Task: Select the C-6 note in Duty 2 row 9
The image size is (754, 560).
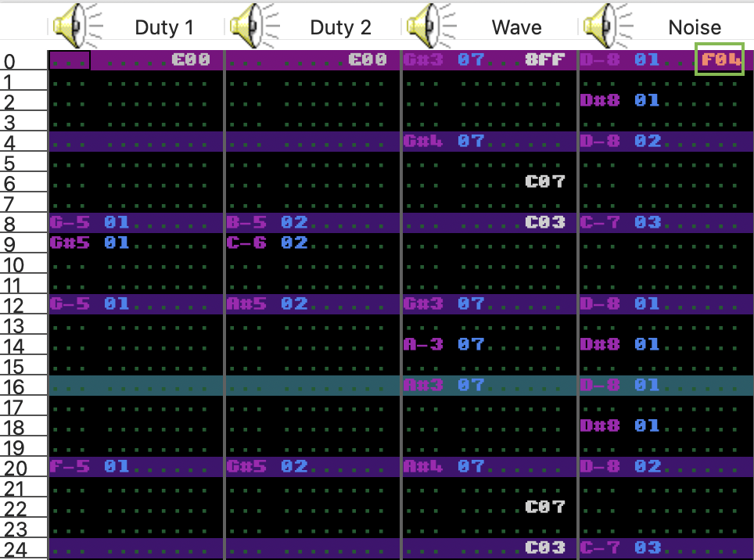Action: pyautogui.click(x=246, y=242)
